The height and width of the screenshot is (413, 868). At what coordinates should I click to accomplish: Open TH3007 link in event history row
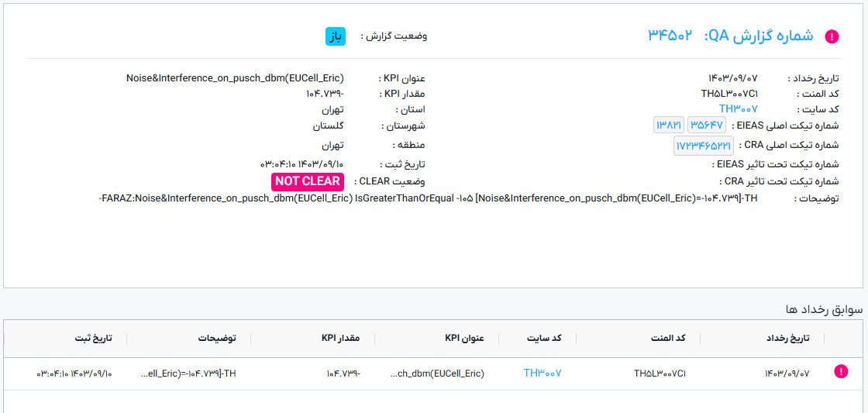[542, 373]
